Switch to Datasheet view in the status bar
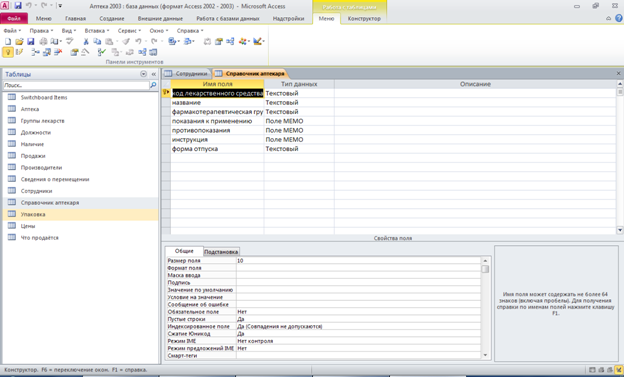Image resolution: width=624 pixels, height=377 pixels. tap(592, 370)
